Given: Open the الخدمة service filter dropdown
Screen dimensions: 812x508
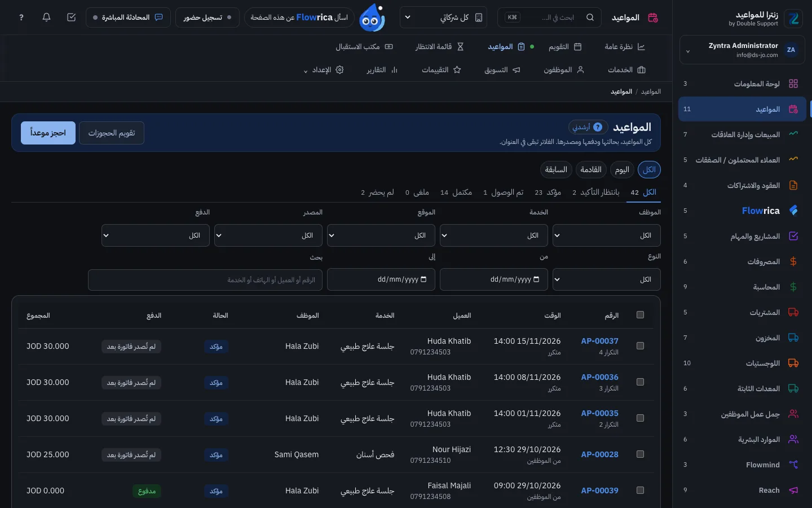Looking at the screenshot, I should click(x=494, y=235).
